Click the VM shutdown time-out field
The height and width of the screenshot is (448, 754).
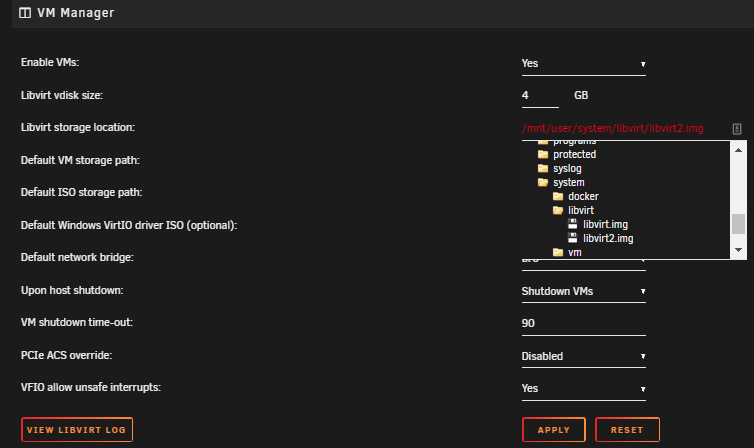tap(583, 324)
